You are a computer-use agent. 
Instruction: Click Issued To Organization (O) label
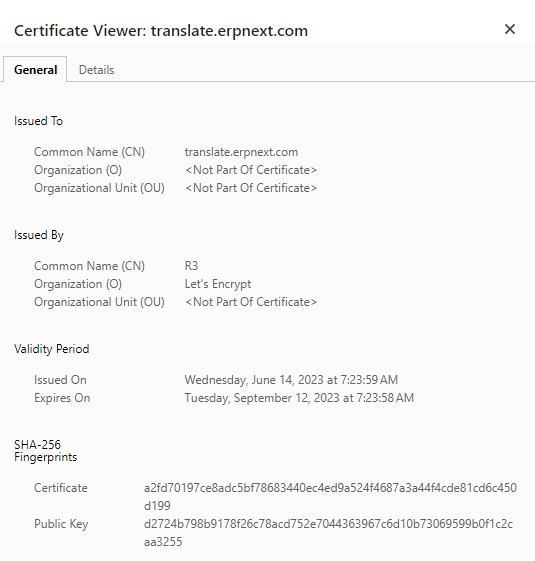point(78,170)
